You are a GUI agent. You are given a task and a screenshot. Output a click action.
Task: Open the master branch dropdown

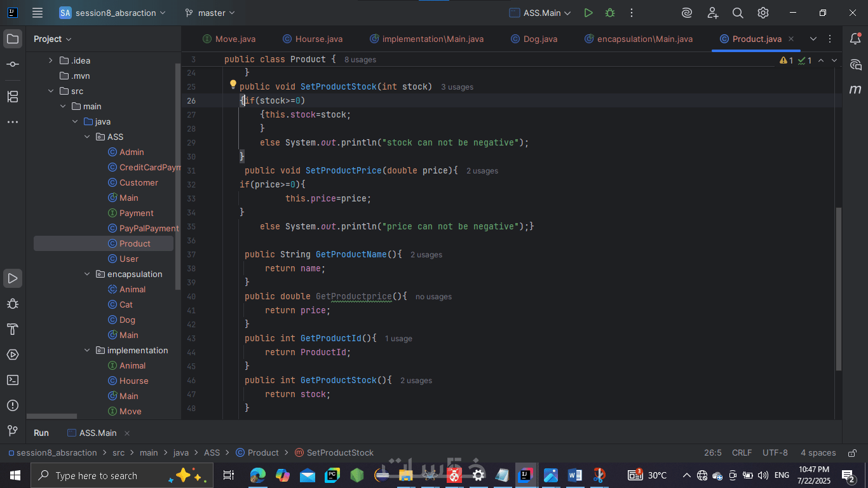210,13
